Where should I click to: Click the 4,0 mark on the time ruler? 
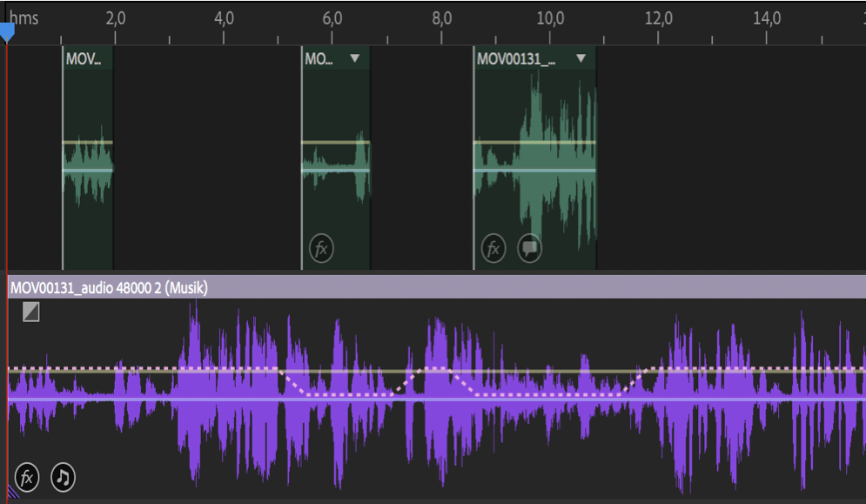pyautogui.click(x=224, y=18)
